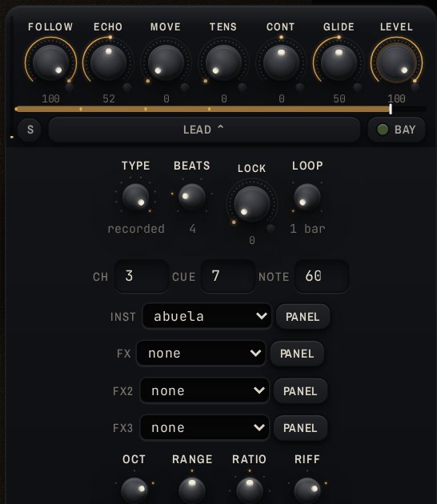This screenshot has height=504, width=437.
Task: Click the RANGE knob
Action: tap(192, 491)
